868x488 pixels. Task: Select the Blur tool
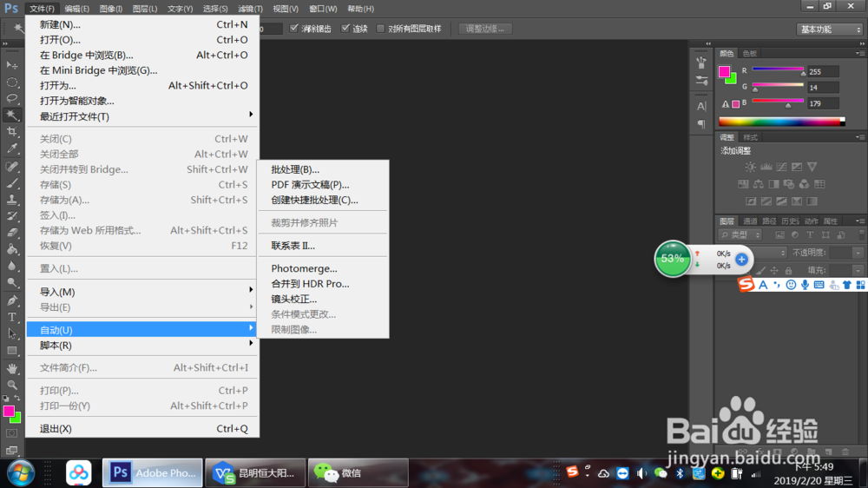(11, 266)
